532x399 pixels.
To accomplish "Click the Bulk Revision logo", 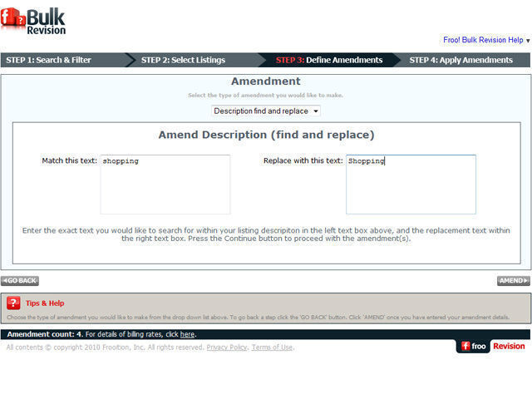I will click(x=33, y=21).
